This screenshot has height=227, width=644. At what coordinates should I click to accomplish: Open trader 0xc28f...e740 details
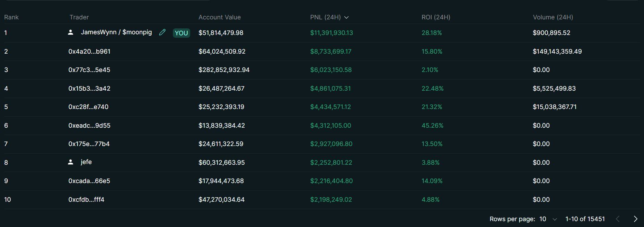point(88,107)
